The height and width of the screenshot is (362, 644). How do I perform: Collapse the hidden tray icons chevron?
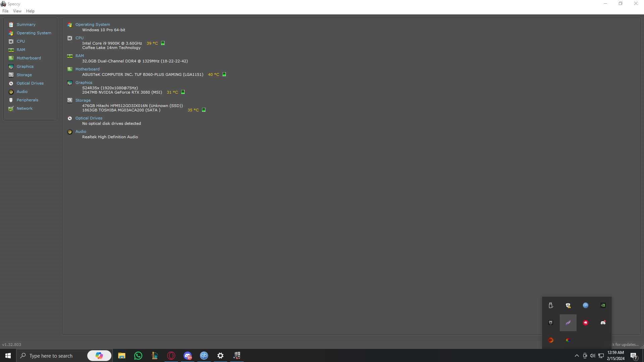[x=577, y=356]
